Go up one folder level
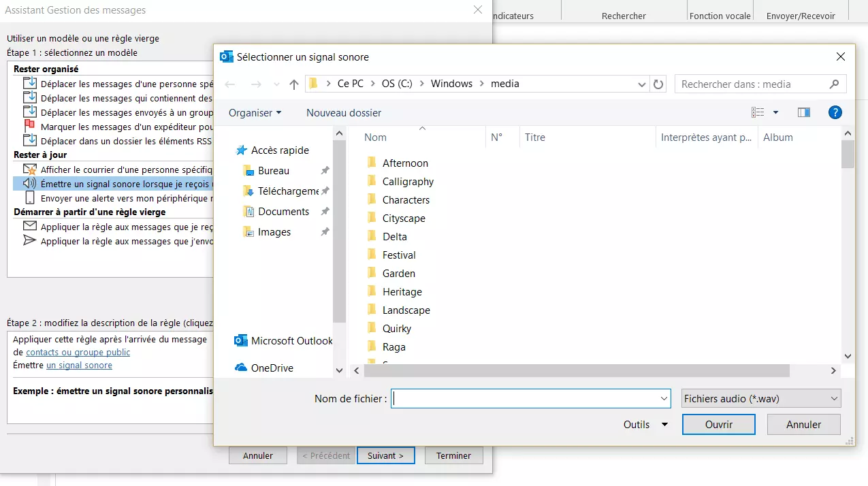Screen dimensions: 868x486 pyautogui.click(x=294, y=84)
